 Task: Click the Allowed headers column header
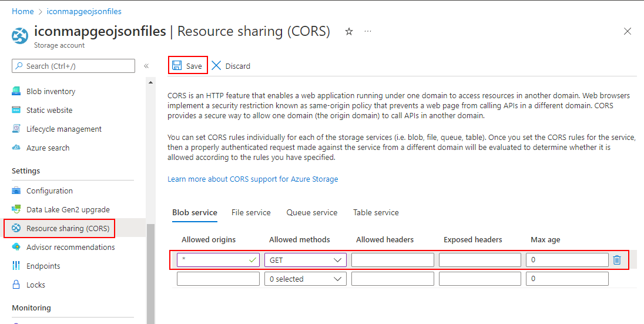(x=385, y=239)
